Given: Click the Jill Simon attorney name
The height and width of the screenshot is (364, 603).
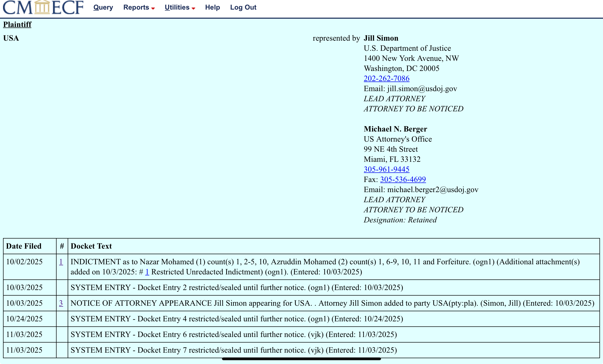Looking at the screenshot, I should point(381,38).
